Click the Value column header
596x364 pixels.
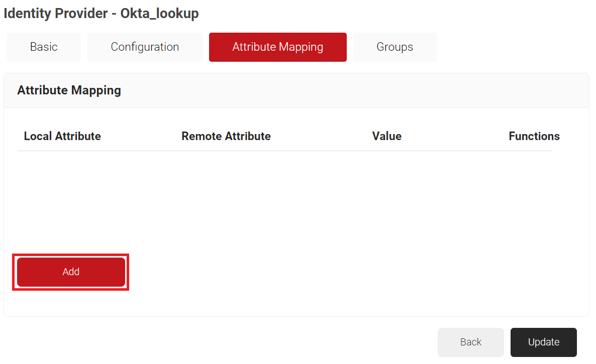[x=387, y=136]
